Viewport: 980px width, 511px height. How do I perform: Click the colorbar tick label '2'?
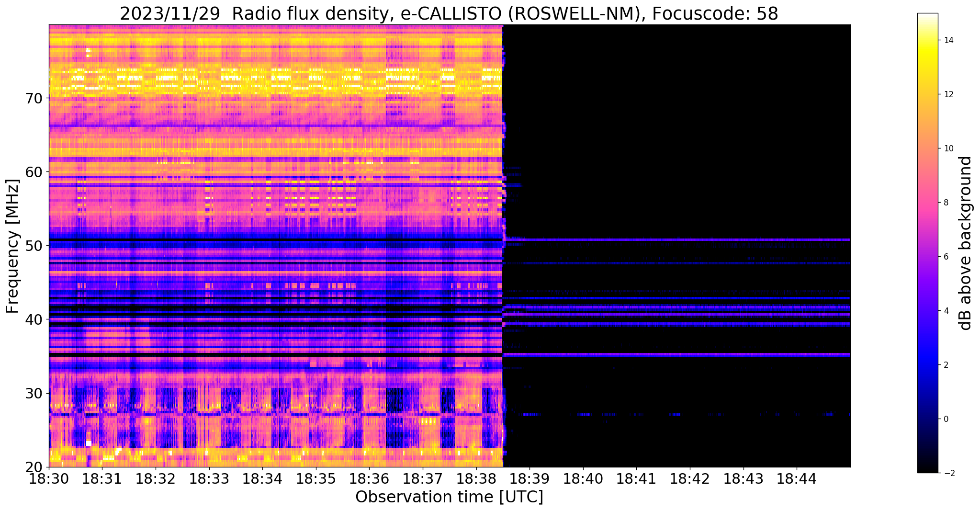click(946, 365)
